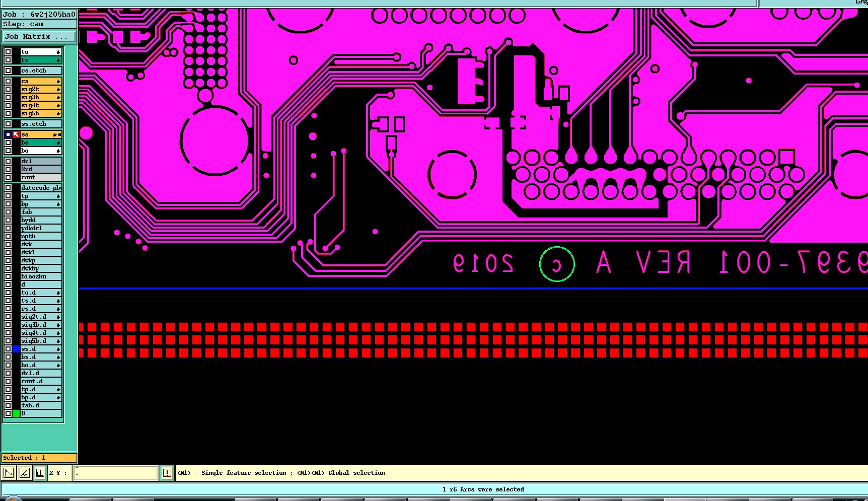Screen dimensions: 868x501
Task: Click the hand icon on the bo.d layer
Action: click(58, 366)
